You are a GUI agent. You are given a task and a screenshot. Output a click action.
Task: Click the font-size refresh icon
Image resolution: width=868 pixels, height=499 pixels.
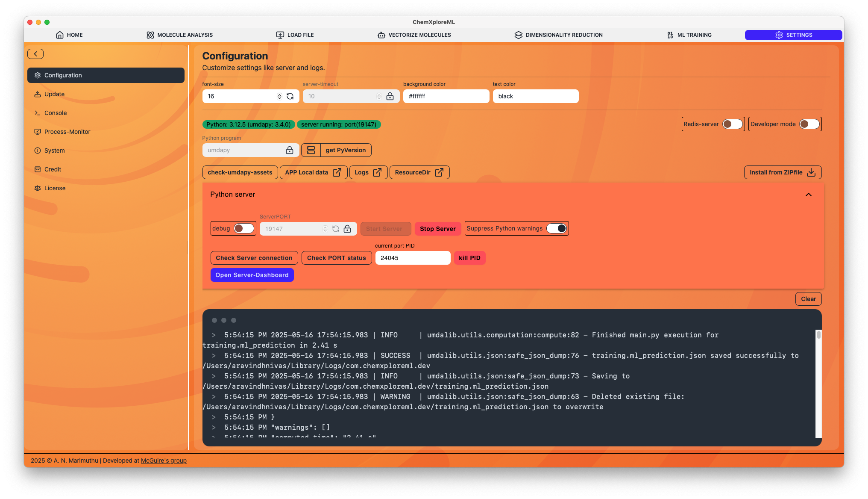[290, 96]
